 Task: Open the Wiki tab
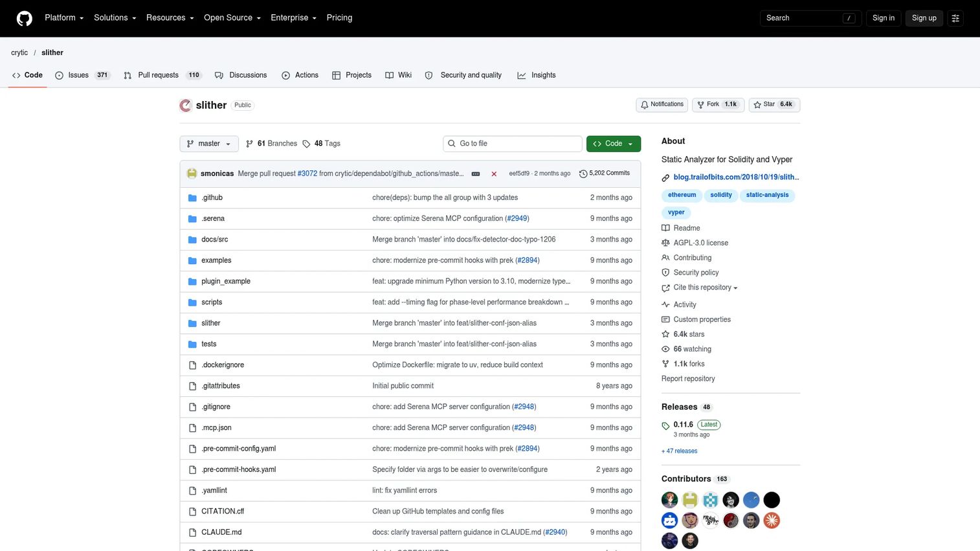399,75
